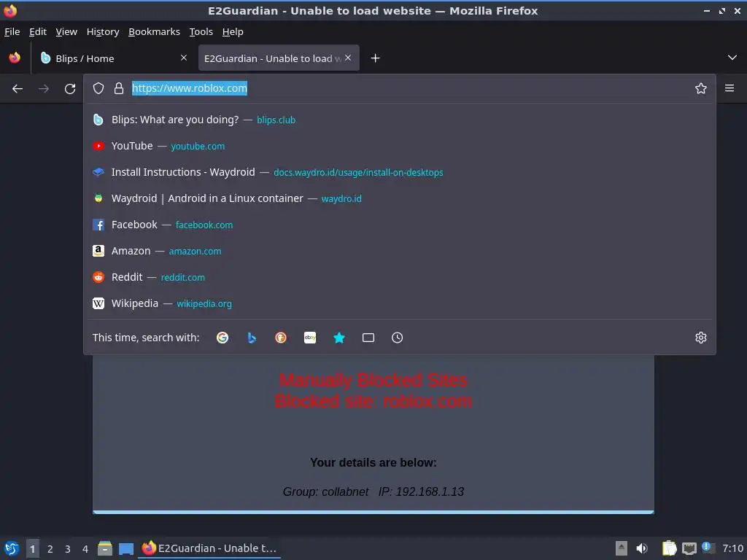Open the tracking protection shield icon
747x560 pixels.
coord(98,88)
